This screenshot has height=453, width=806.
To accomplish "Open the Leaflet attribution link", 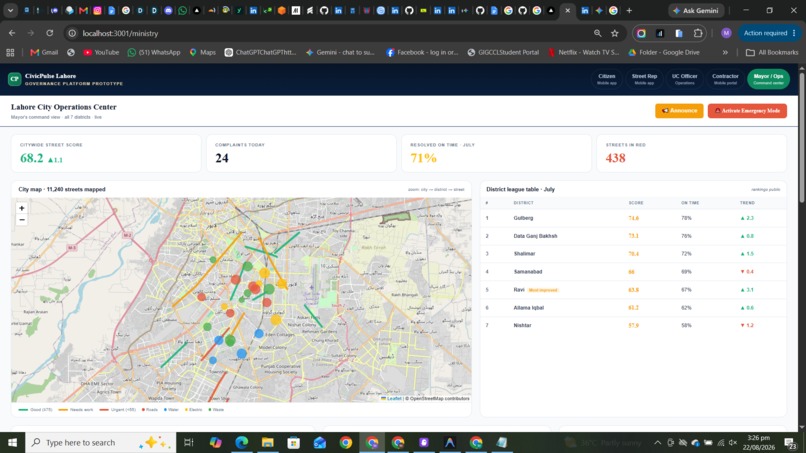I will click(x=391, y=398).
